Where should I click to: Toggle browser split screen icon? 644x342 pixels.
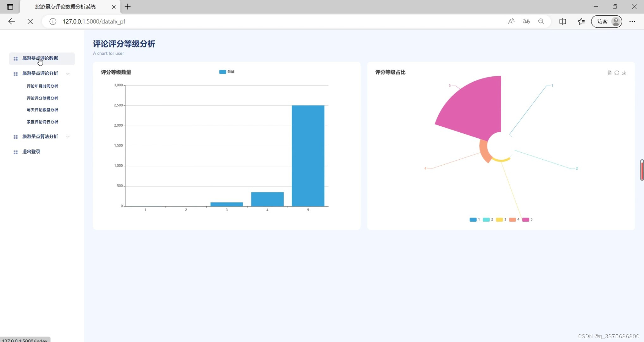562,22
